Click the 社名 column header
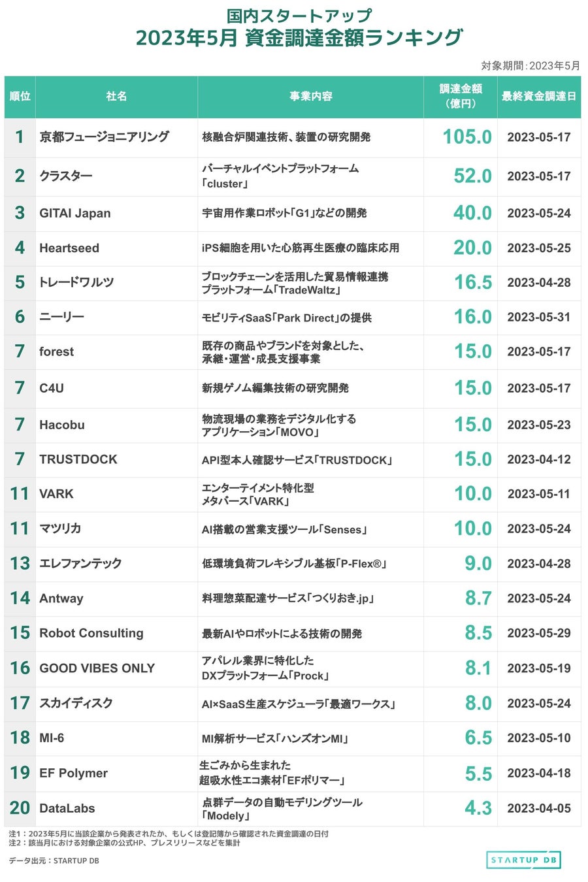Image resolution: width=588 pixels, height=882 pixels. [116, 97]
